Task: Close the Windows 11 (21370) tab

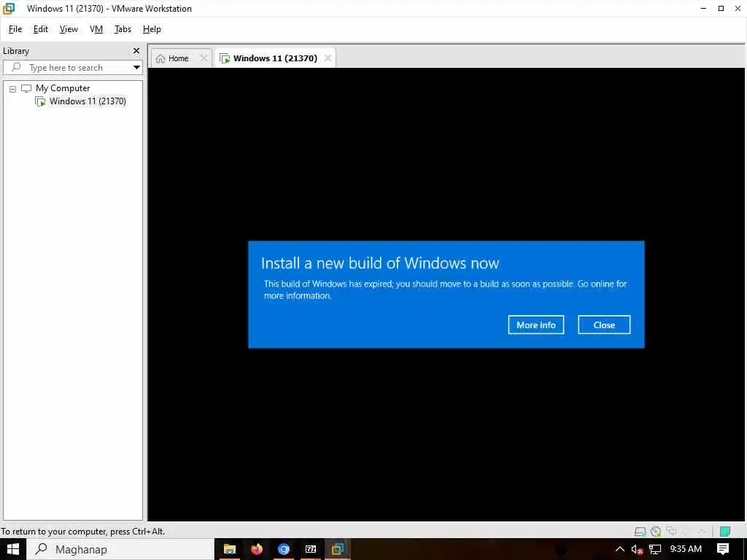Action: coord(328,58)
